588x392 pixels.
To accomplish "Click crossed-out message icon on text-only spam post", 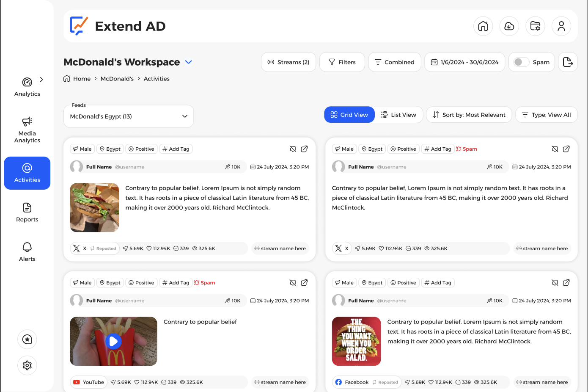I will pos(555,149).
